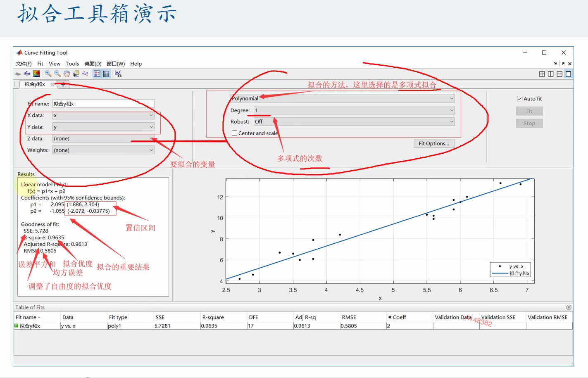Close the 拟合y和x fit tab
Image resolution: width=588 pixels, height=378 pixels.
[x=52, y=84]
